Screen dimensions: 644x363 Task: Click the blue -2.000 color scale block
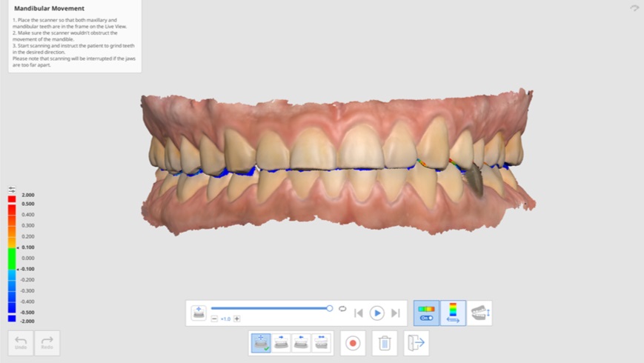pyautogui.click(x=12, y=318)
